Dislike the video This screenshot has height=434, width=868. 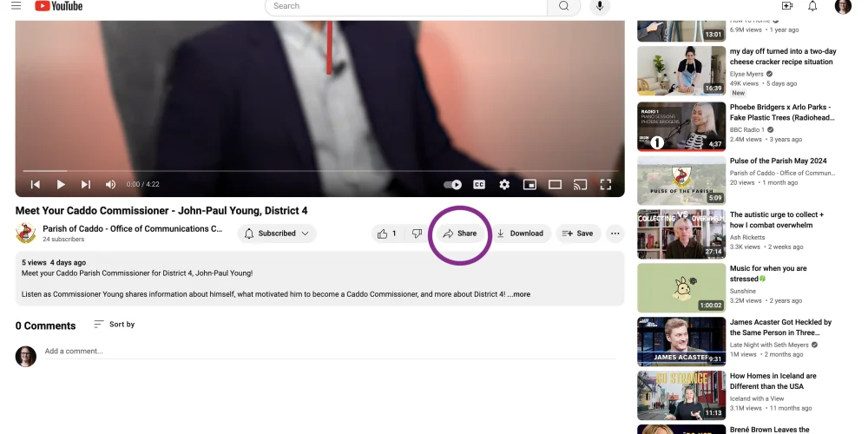[417, 233]
